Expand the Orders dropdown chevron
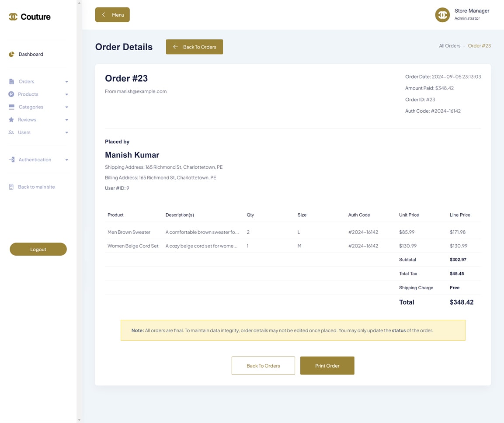The height and width of the screenshot is (423, 504). (x=66, y=81)
